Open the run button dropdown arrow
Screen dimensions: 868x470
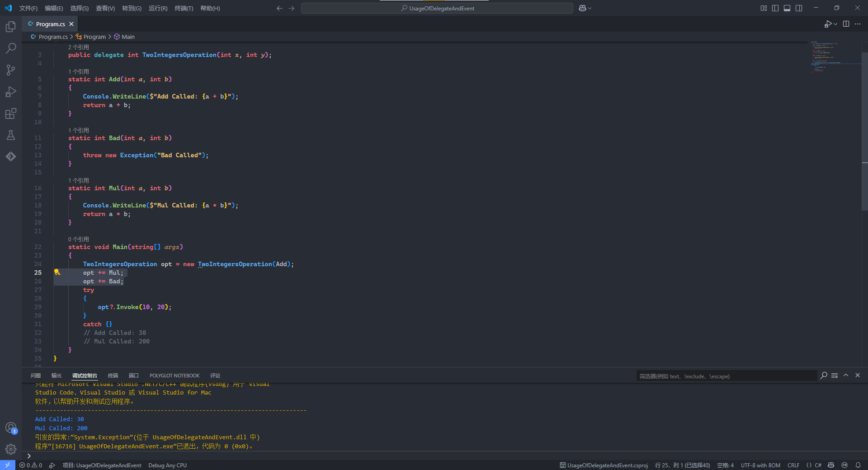point(835,24)
